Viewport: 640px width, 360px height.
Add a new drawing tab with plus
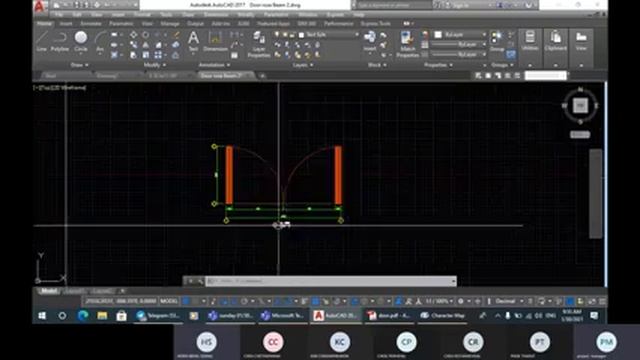pyautogui.click(x=262, y=76)
